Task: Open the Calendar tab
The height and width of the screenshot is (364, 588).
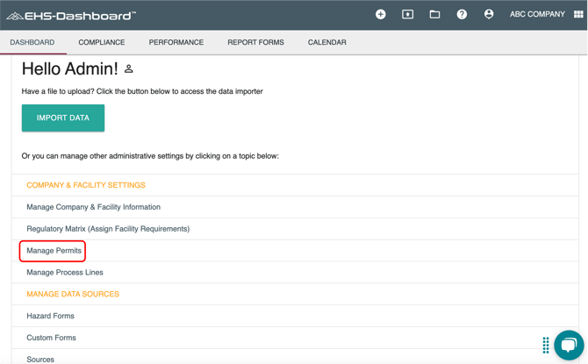Action: coord(326,42)
